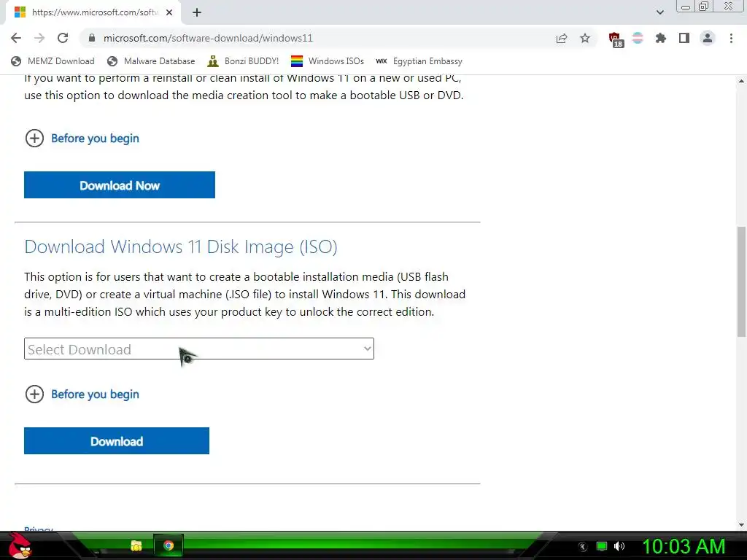Open the volume speaker tray icon
The height and width of the screenshot is (560, 747).
(x=619, y=547)
